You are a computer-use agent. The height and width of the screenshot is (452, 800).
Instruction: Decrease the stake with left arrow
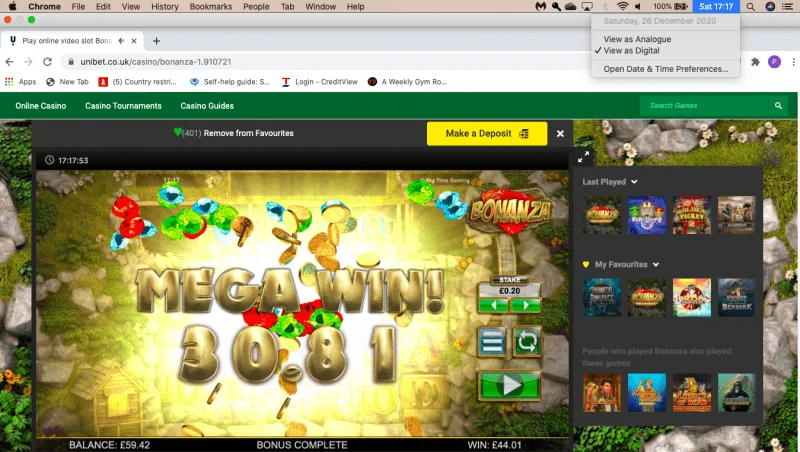(494, 305)
